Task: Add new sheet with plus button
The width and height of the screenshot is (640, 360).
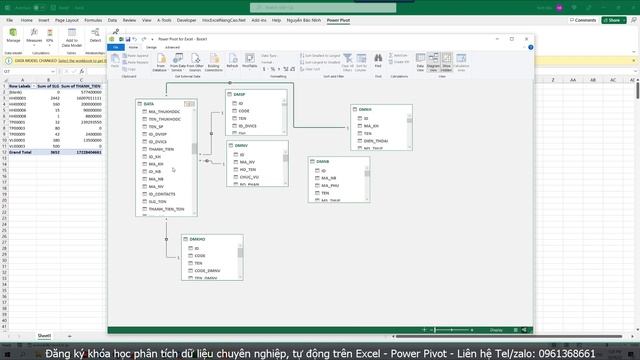Action: (69, 336)
